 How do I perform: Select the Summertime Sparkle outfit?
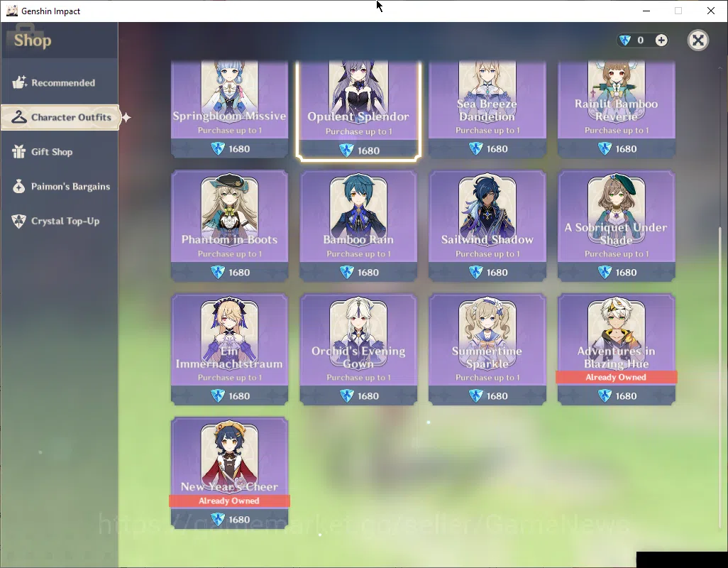pos(487,349)
